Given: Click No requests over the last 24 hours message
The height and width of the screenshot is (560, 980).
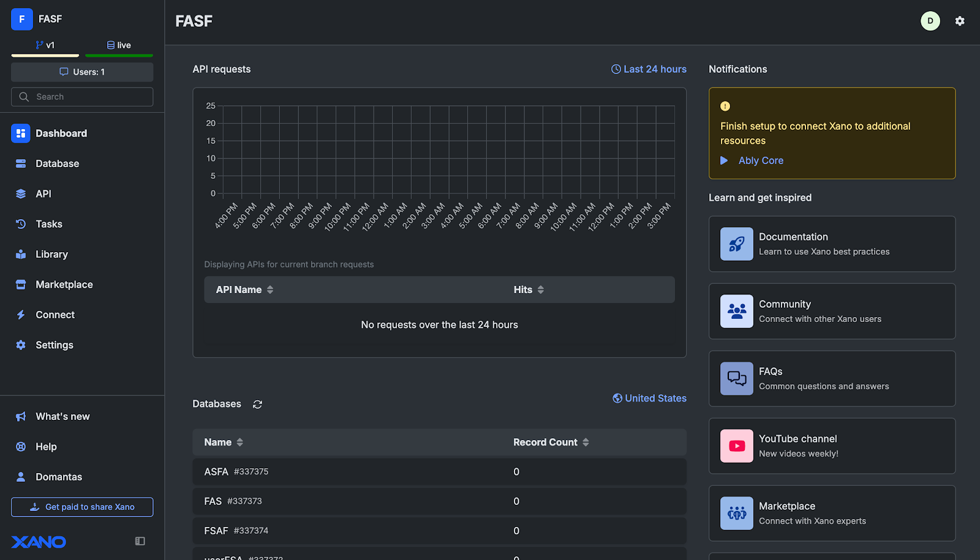Looking at the screenshot, I should coord(439,325).
